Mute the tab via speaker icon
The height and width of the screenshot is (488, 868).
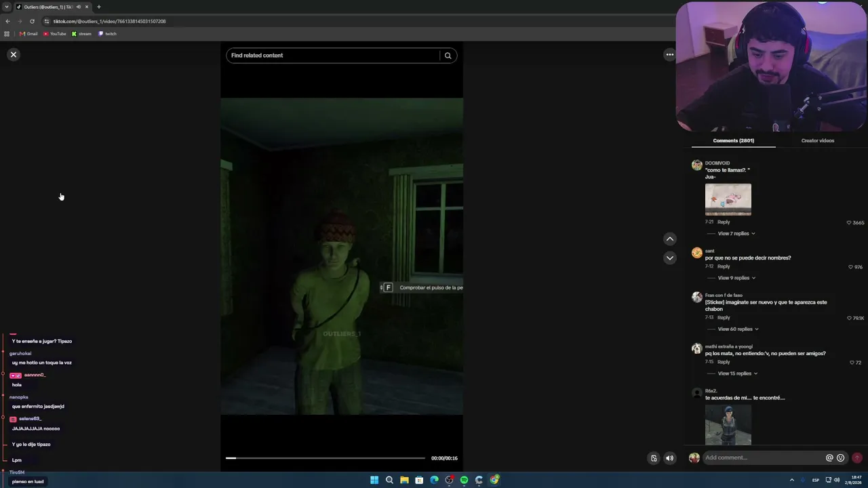(78, 7)
